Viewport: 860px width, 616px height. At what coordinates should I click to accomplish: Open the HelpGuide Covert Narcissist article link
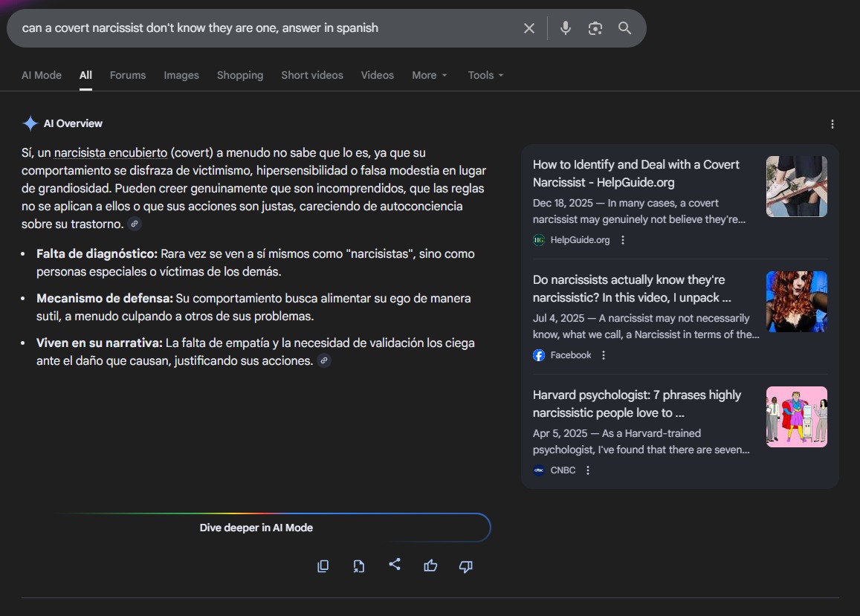636,173
